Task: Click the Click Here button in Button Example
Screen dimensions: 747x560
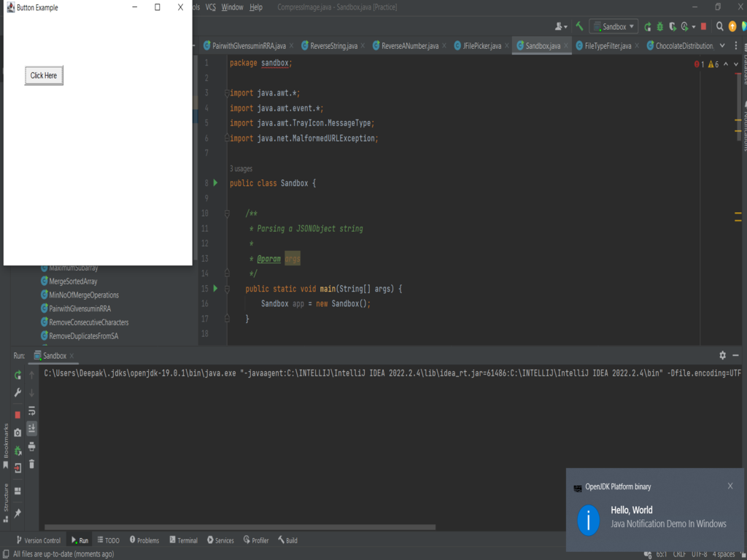Action: tap(44, 75)
